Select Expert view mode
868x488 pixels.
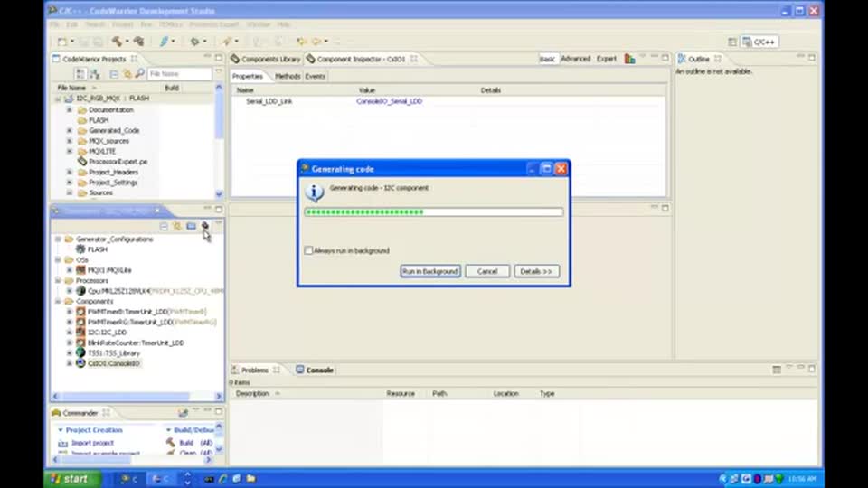tap(606, 59)
